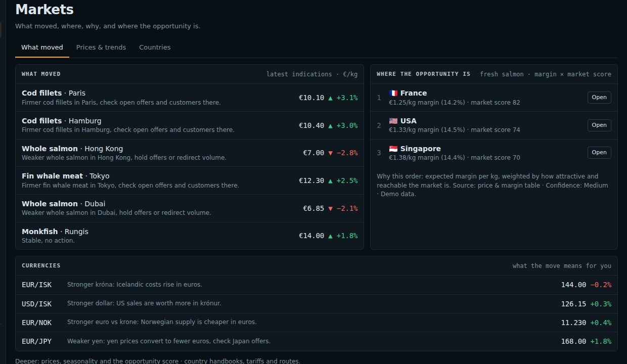Click the USA flag icon
The height and width of the screenshot is (364, 627).
pos(393,121)
